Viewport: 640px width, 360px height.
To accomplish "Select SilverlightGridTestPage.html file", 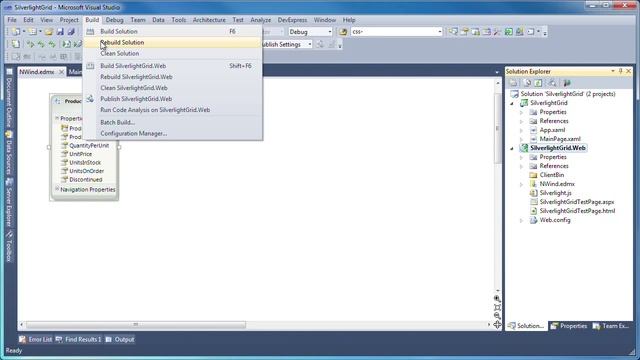I will pos(577,211).
